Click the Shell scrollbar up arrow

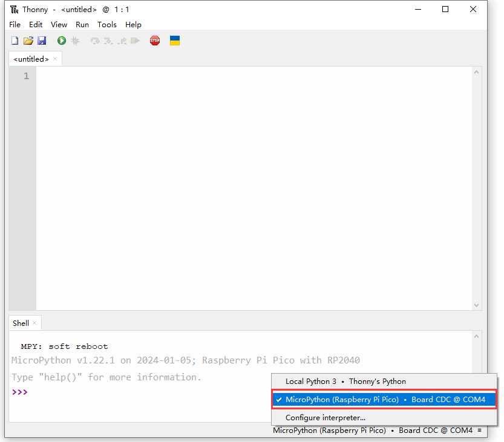477,336
